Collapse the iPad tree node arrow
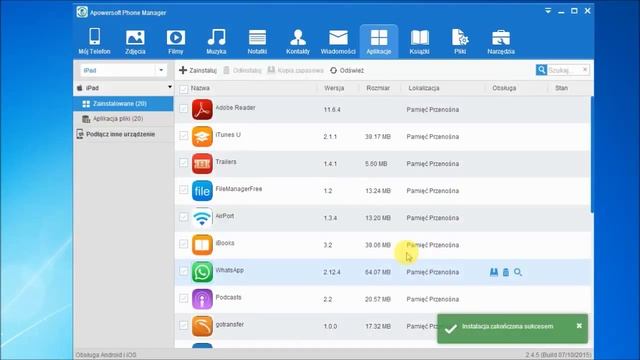640x360 pixels. [x=169, y=87]
